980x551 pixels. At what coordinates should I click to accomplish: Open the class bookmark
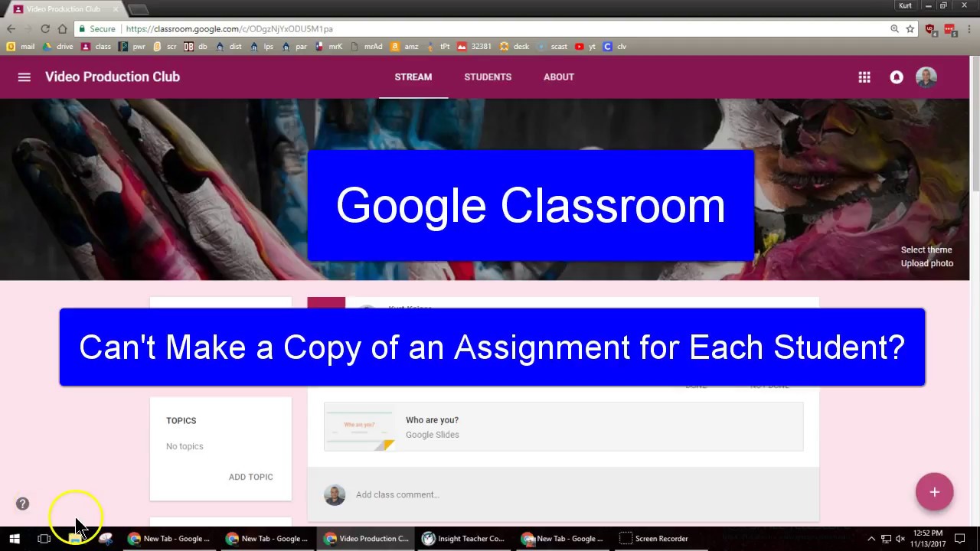[96, 46]
